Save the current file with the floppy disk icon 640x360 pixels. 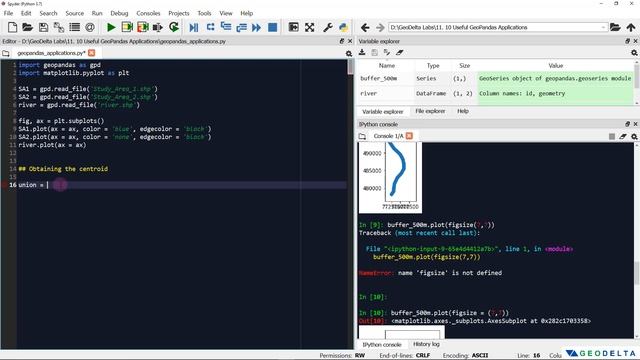43,27
